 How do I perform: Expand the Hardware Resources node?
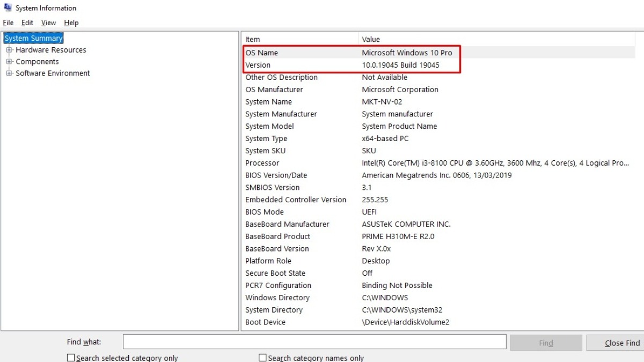coord(9,50)
